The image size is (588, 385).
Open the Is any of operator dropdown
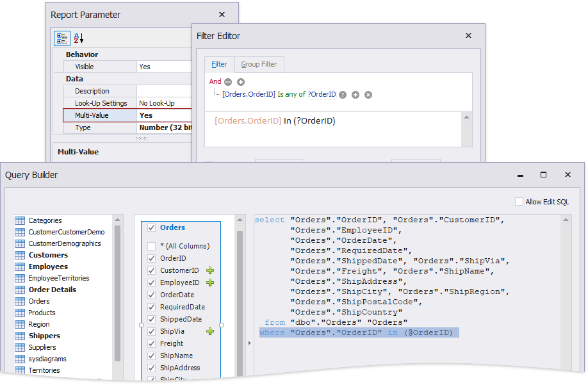[291, 94]
